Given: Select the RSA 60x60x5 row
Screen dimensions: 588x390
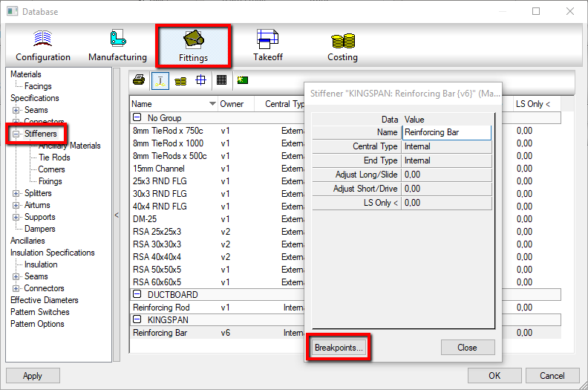Looking at the screenshot, I should pyautogui.click(x=218, y=282).
